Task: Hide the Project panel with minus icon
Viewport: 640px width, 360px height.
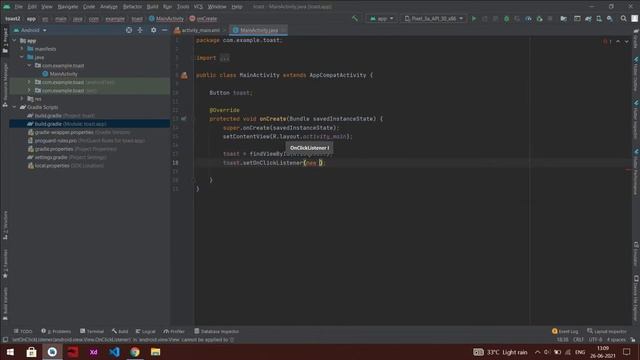Action: [x=164, y=30]
